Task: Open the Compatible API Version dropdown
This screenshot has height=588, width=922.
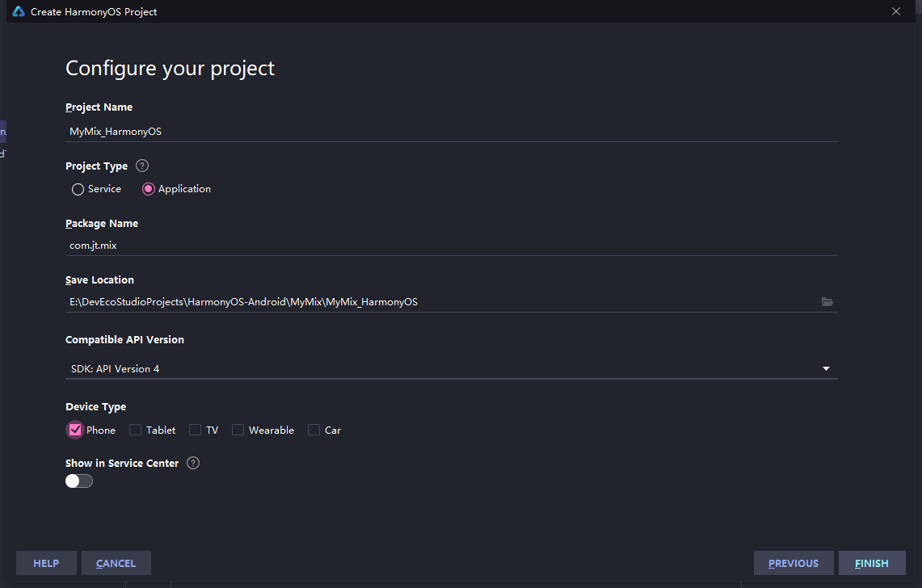Action: pos(451,368)
